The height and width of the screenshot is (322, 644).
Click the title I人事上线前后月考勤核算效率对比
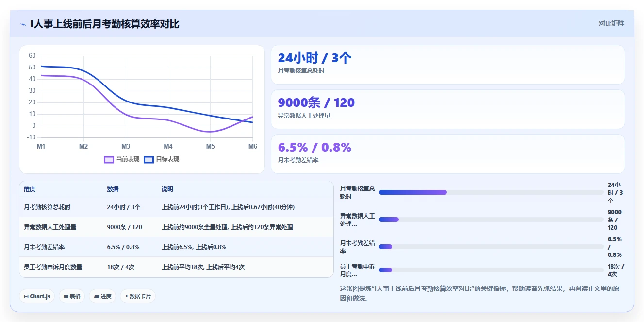[105, 24]
